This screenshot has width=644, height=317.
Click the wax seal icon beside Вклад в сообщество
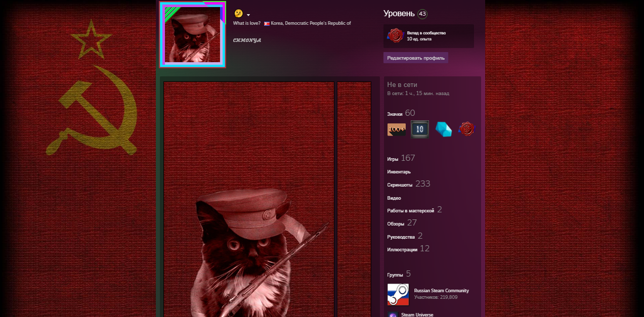[x=395, y=36]
